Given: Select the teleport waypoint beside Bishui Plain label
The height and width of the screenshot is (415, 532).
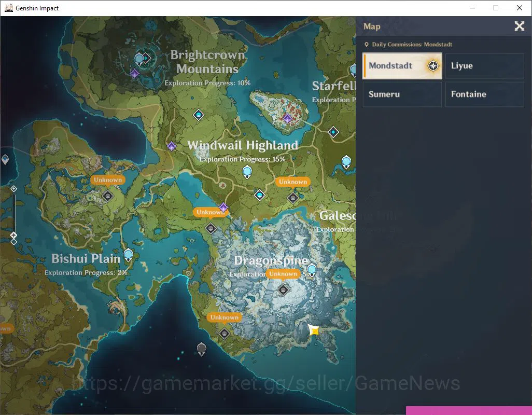Looking at the screenshot, I should pyautogui.click(x=128, y=255).
